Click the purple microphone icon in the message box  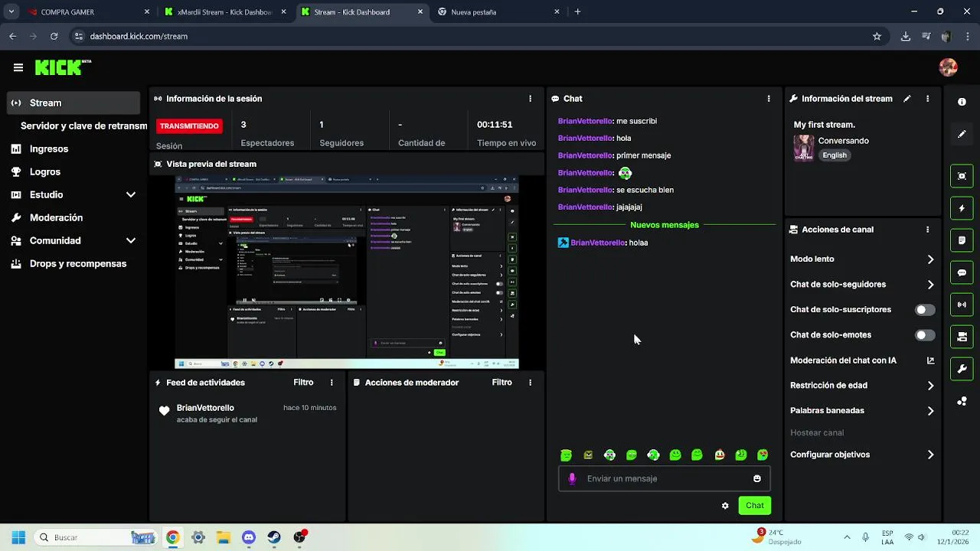572,478
